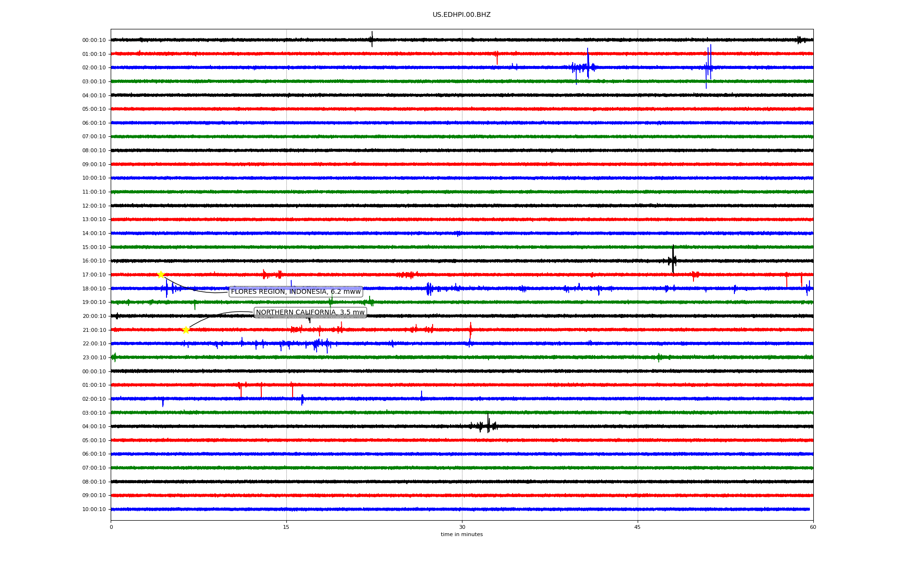Click the black event on lower 04:00:10 trace

(488, 426)
